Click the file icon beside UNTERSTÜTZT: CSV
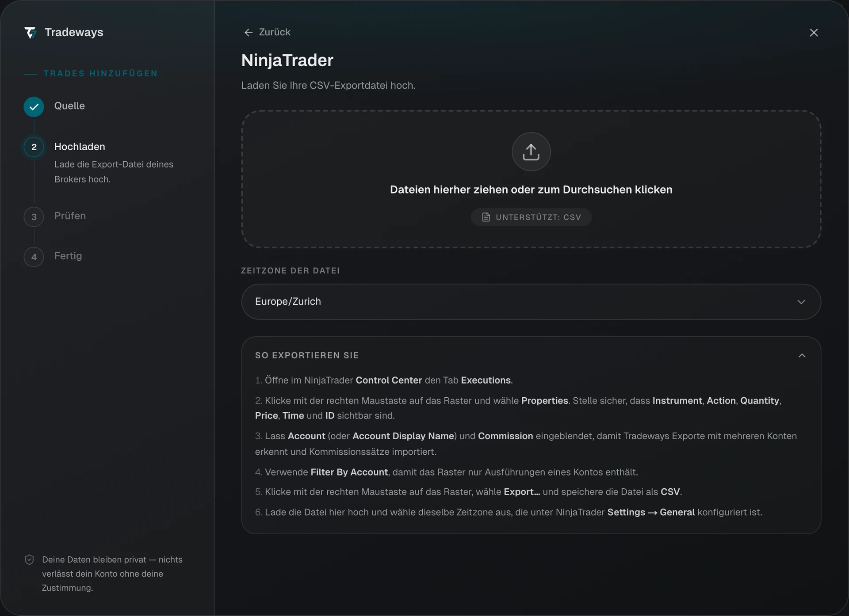Viewport: 849px width, 616px height. click(486, 217)
